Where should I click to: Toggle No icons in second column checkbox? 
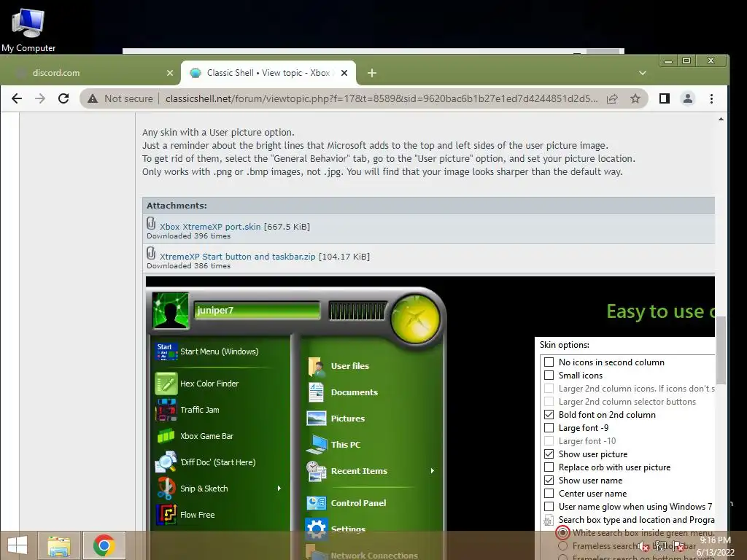tap(549, 362)
